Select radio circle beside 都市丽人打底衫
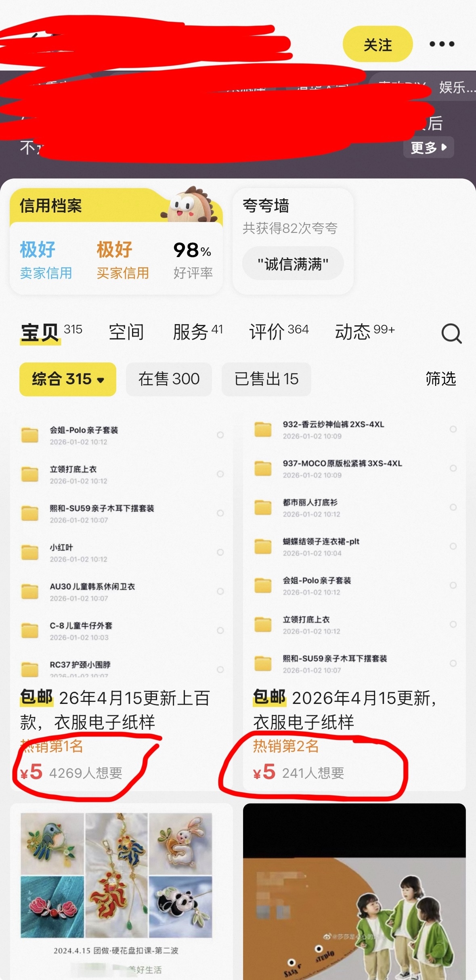476x980 pixels. (453, 507)
